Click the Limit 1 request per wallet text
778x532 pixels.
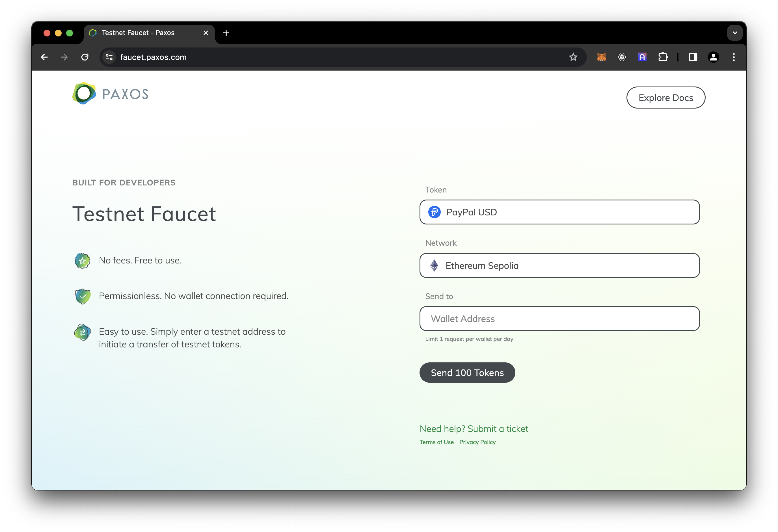pyautogui.click(x=469, y=339)
